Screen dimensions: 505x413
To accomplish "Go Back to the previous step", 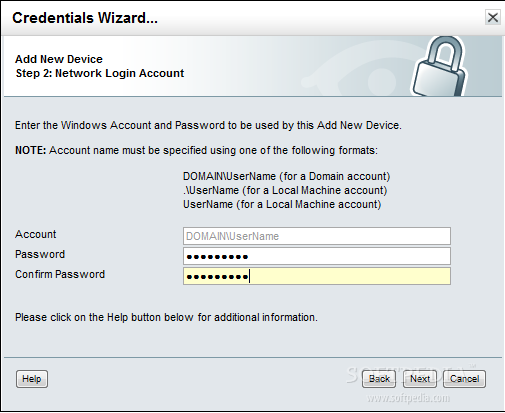I will tap(379, 379).
